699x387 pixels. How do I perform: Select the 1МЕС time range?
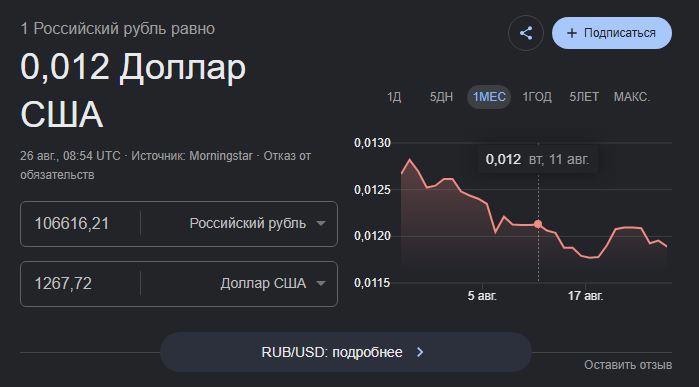pyautogui.click(x=489, y=97)
